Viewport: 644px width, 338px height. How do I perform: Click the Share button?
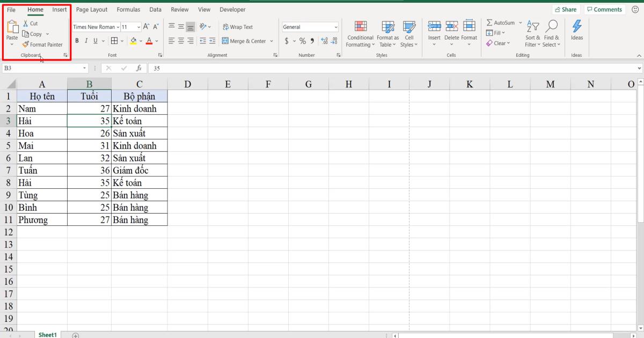click(566, 9)
